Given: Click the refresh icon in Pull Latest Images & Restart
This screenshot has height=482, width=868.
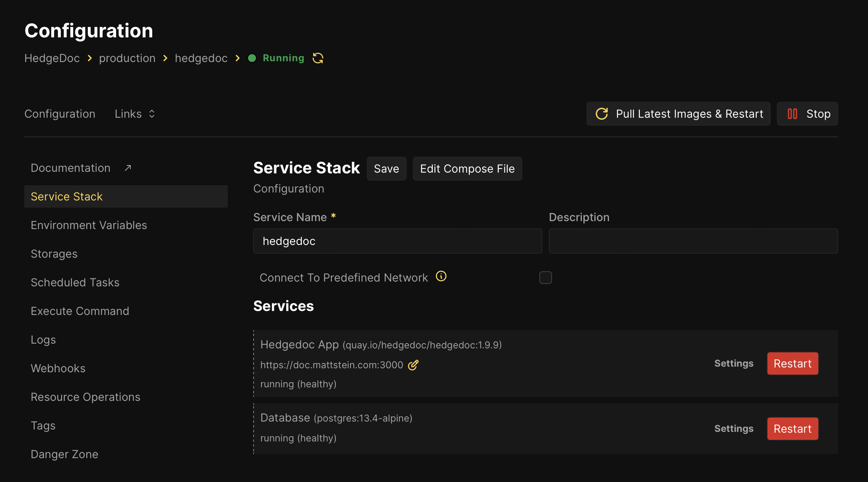Looking at the screenshot, I should 602,114.
